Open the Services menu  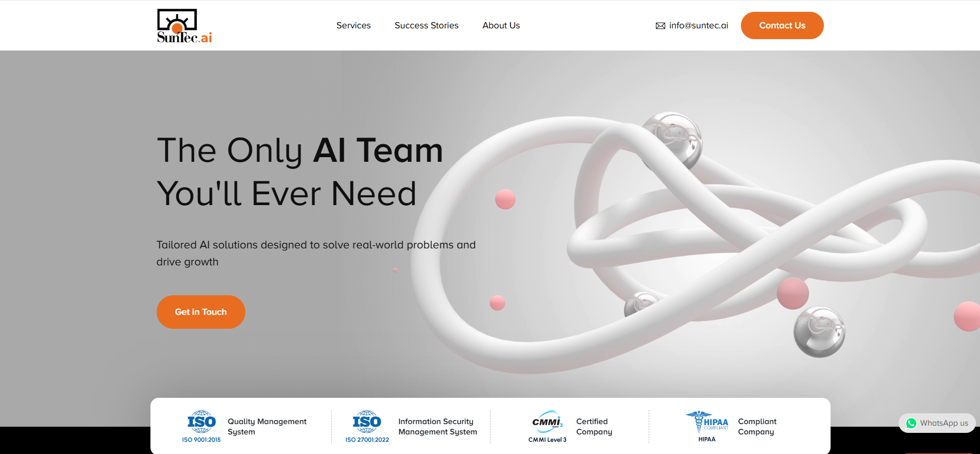353,25
